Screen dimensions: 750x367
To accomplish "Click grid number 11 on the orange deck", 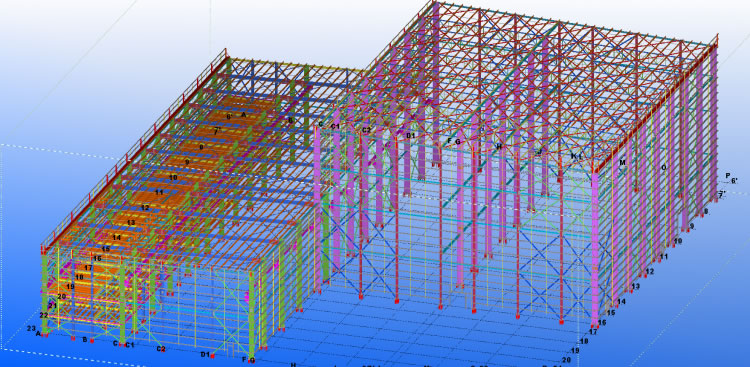I will pos(159,192).
